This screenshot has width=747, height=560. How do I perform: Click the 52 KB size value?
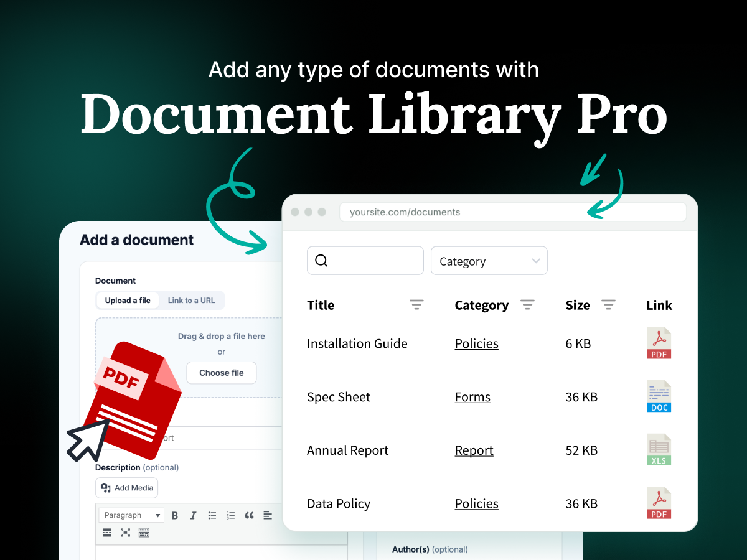coord(581,450)
